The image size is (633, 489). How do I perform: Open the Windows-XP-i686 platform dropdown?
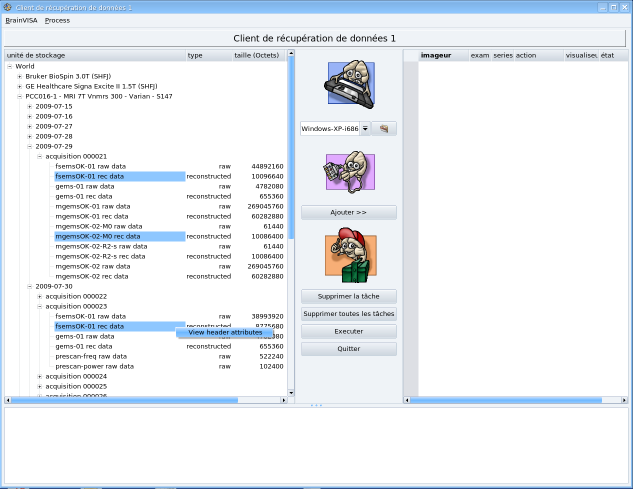click(365, 129)
